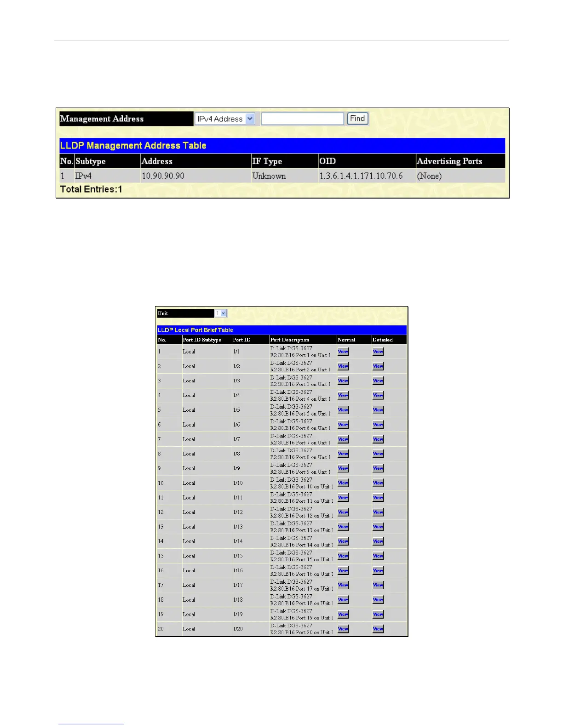The image size is (563, 728).
Task: Click Detailed View button for port 1/1
Action: point(378,352)
